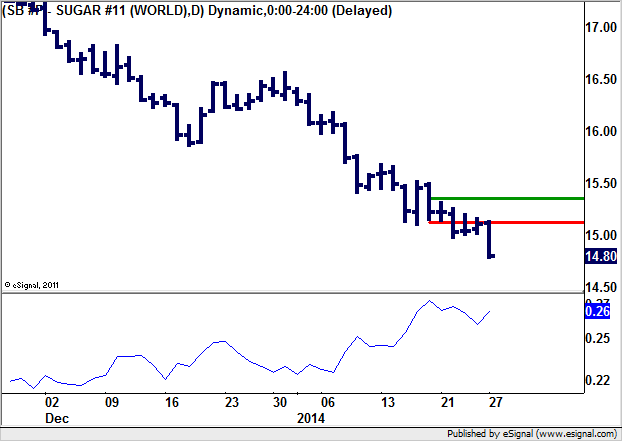
Task: Click the 0.22 indicator axis label
Action: [597, 380]
